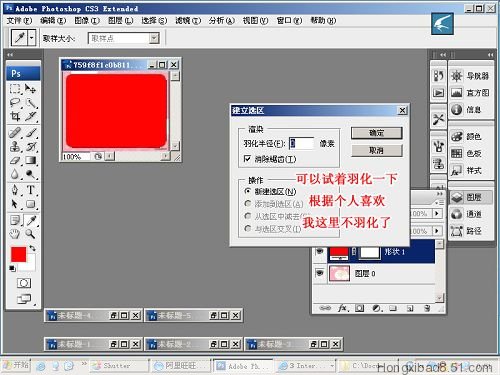Click the feather radius input field
Image resolution: width=500 pixels, height=375 pixels.
[301, 143]
